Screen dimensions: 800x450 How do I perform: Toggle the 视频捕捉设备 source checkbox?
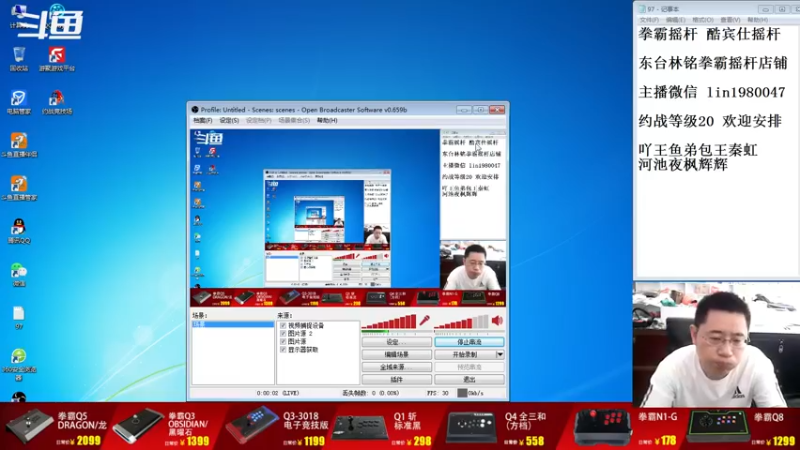click(283, 325)
